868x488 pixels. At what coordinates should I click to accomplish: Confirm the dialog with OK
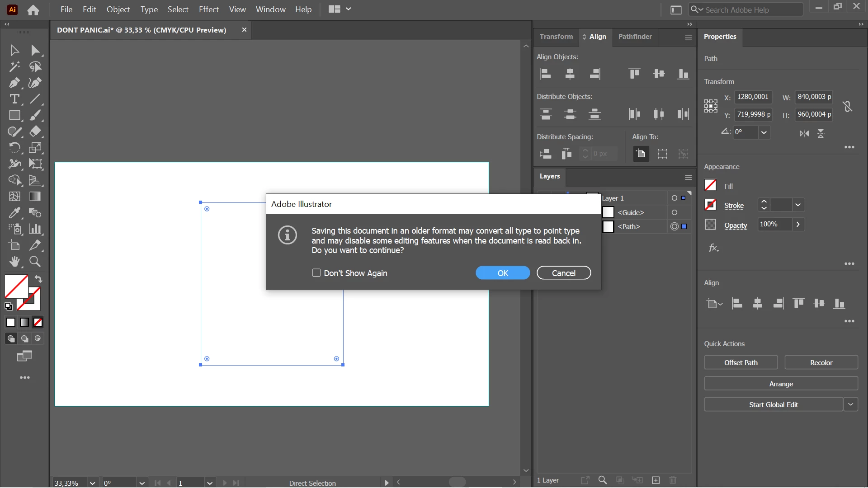pyautogui.click(x=502, y=273)
